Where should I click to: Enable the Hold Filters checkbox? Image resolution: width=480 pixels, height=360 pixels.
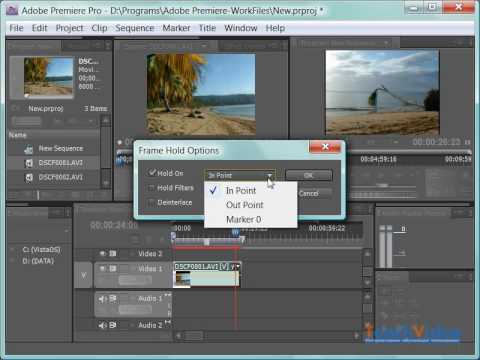tap(151, 188)
